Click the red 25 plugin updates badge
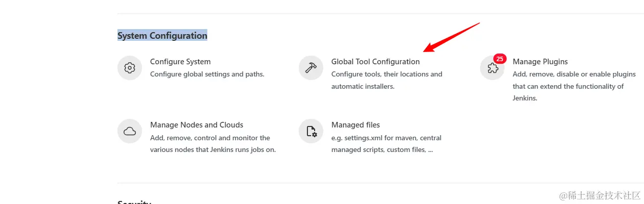 coord(500,59)
